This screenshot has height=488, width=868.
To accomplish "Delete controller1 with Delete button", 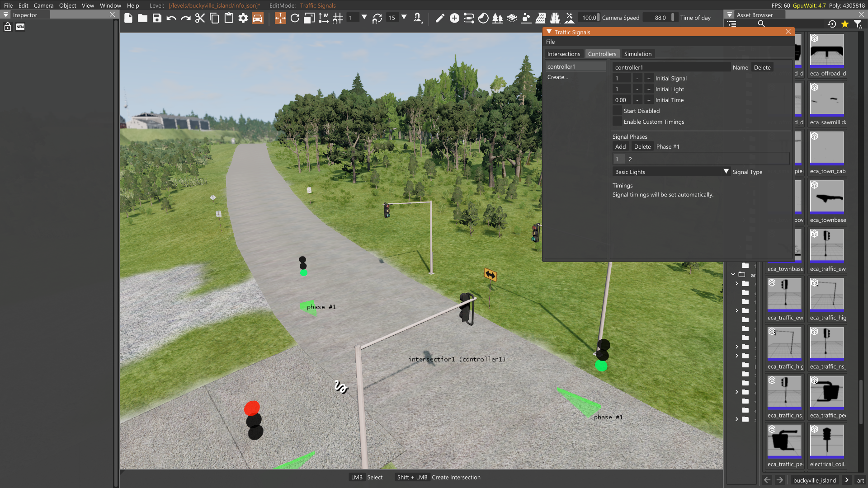I will [x=762, y=67].
